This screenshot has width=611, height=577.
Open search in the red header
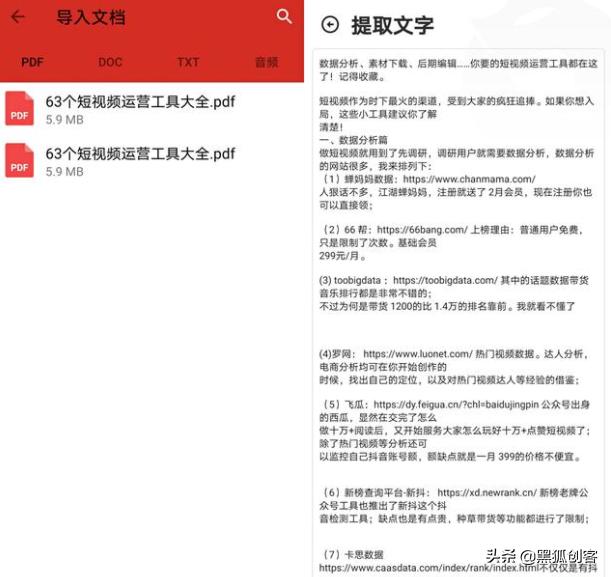click(x=284, y=16)
